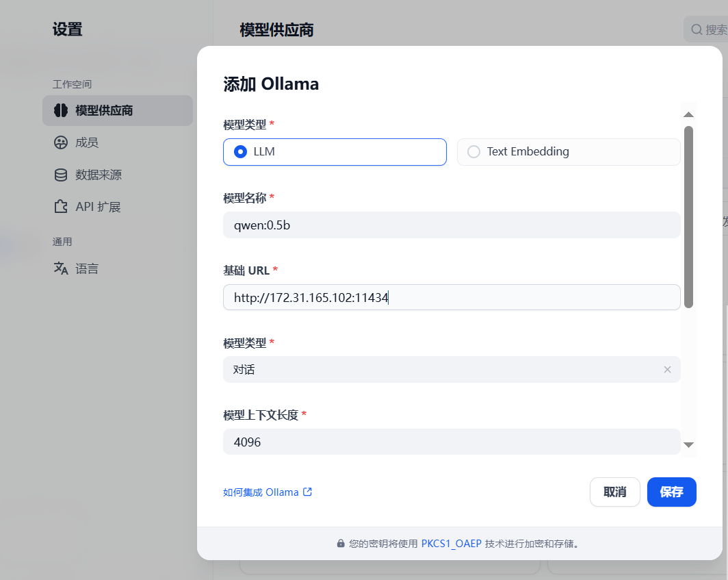The width and height of the screenshot is (728, 580).
Task: Switch to the 模型供应商 section header
Action: [276, 29]
